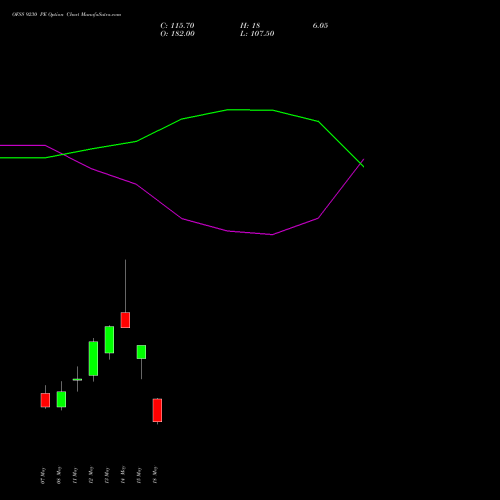Click the red candlestick for 07 May
This screenshot has height=500, width=500.
point(45,400)
